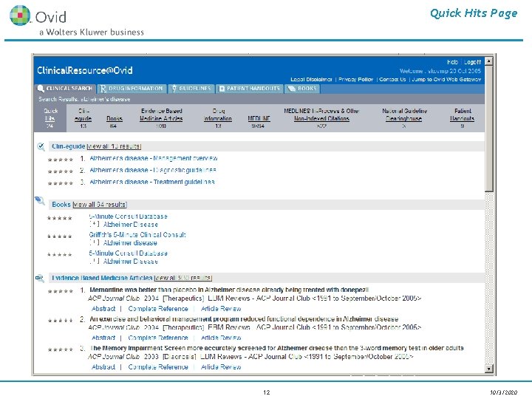Screen dimensions: 532x399
Task: Click the scrollbar up arrow
Action: coord(489,61)
